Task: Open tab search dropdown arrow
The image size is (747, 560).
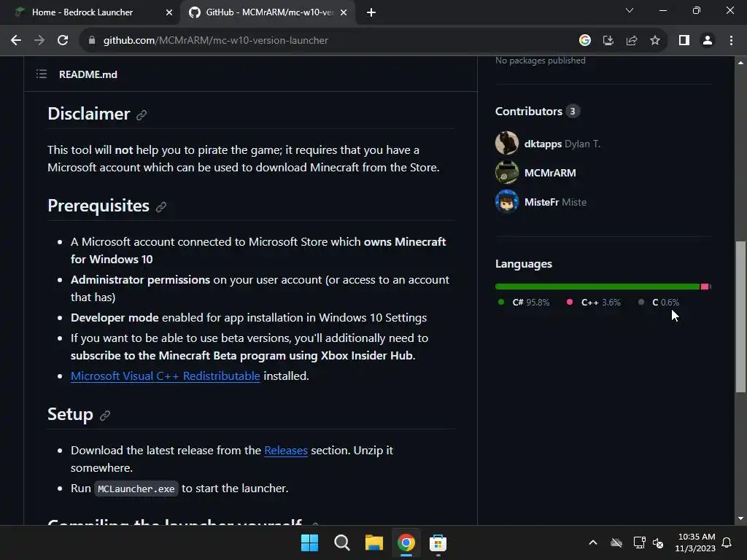Action: [630, 10]
